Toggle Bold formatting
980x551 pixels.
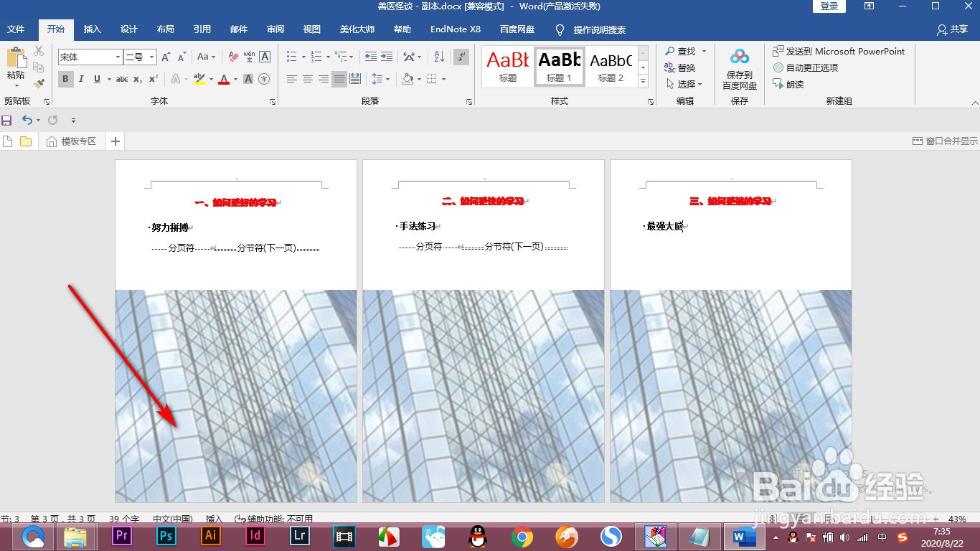coord(65,79)
